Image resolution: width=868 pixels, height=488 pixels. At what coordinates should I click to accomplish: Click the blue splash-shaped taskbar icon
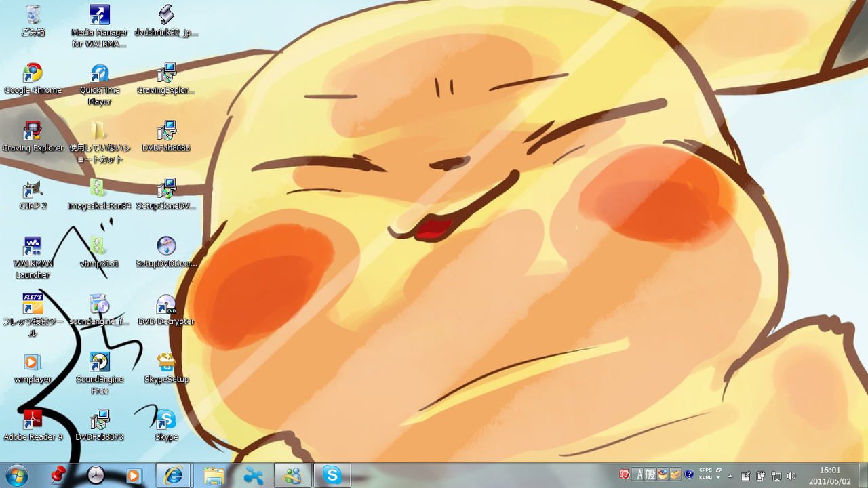[x=254, y=476]
